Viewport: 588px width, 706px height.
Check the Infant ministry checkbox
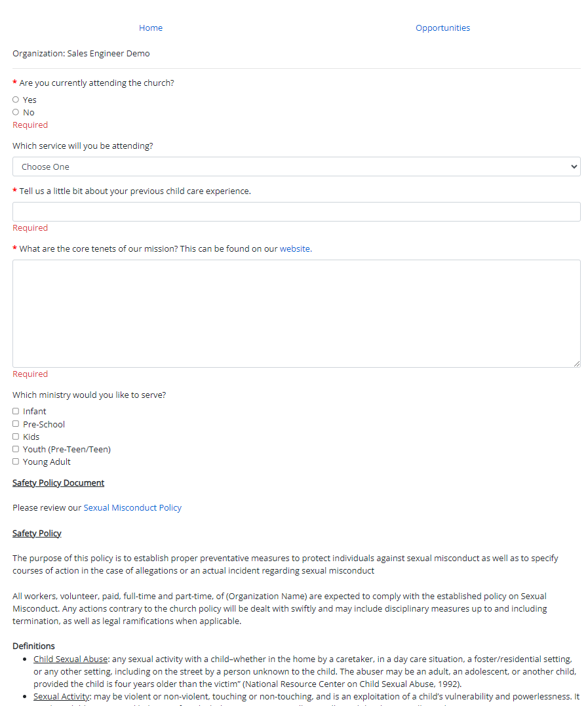click(x=16, y=411)
